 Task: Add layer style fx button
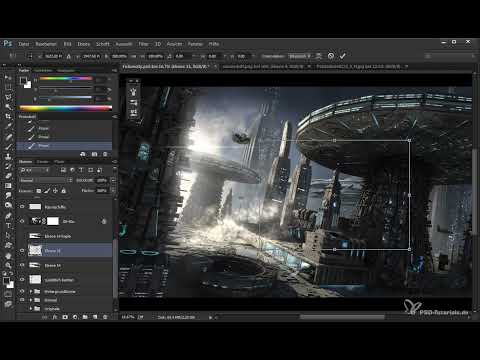[55, 317]
